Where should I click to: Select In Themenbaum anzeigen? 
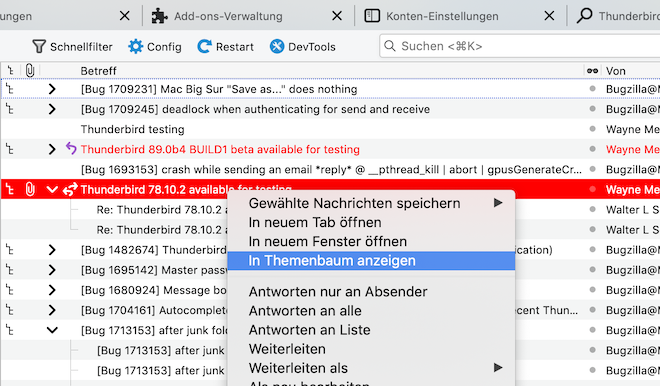pyautogui.click(x=371, y=261)
